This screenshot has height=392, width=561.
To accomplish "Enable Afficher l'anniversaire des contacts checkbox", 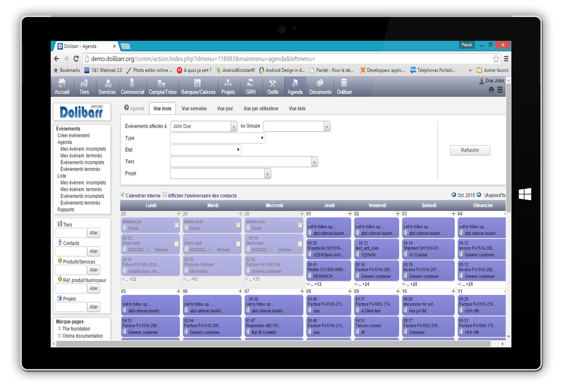I will pos(165,195).
